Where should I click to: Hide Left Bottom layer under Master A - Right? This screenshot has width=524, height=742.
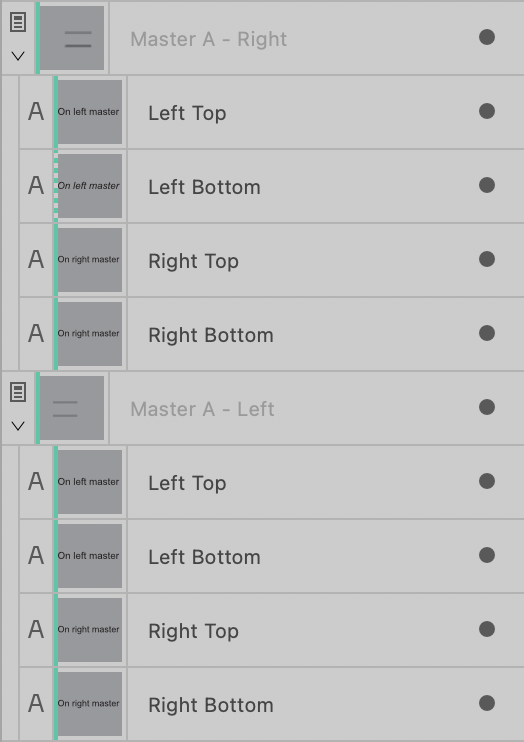tap(487, 185)
